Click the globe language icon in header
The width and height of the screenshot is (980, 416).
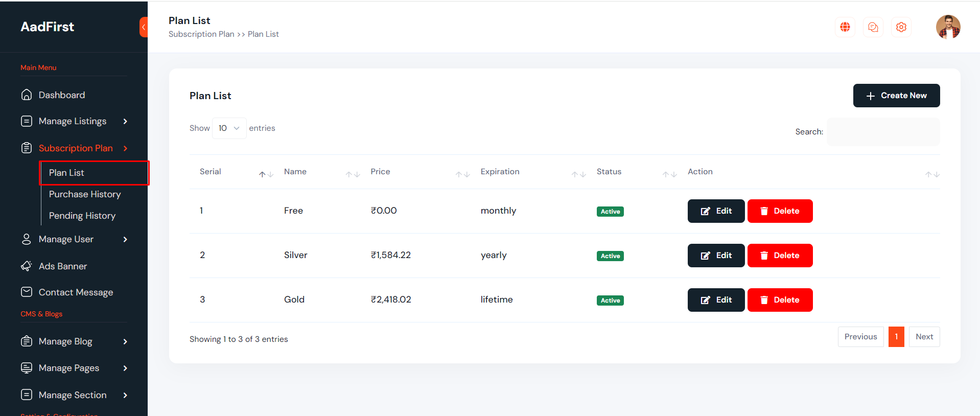click(x=845, y=27)
